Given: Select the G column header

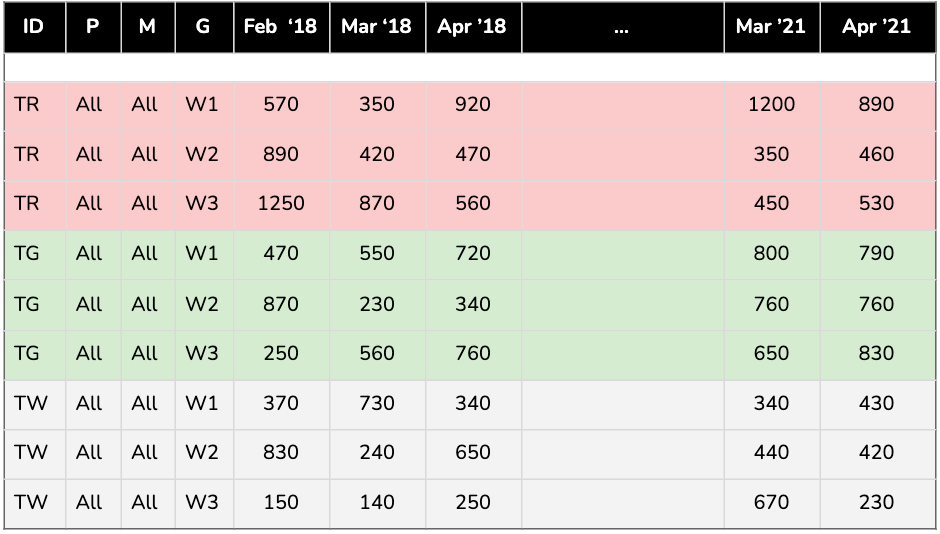Looking at the screenshot, I should tap(203, 27).
